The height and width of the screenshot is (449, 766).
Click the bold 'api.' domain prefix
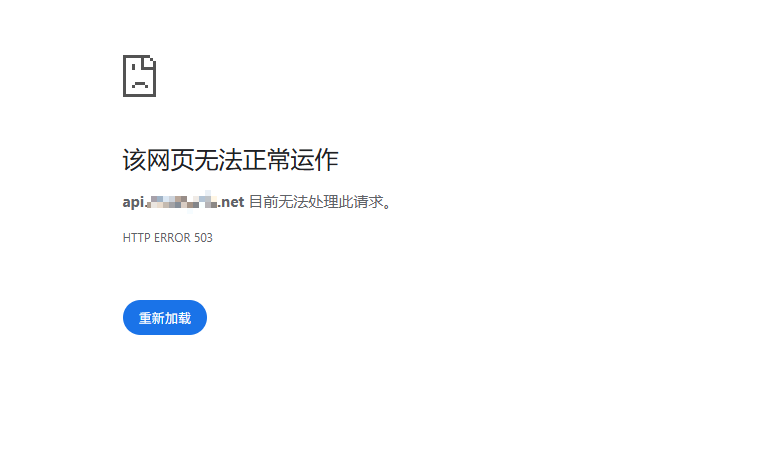[134, 202]
